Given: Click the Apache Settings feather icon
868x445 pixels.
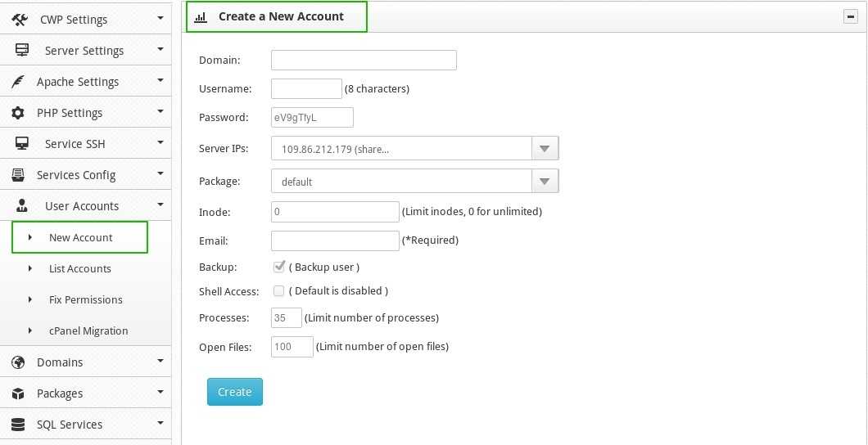Looking at the screenshot, I should point(19,82).
